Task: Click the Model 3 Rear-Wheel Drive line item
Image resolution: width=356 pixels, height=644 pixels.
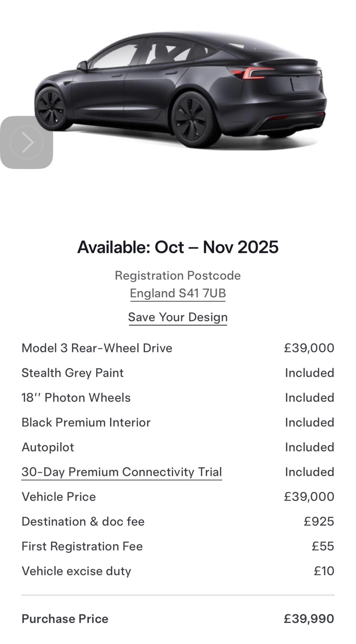Action: 97,348
